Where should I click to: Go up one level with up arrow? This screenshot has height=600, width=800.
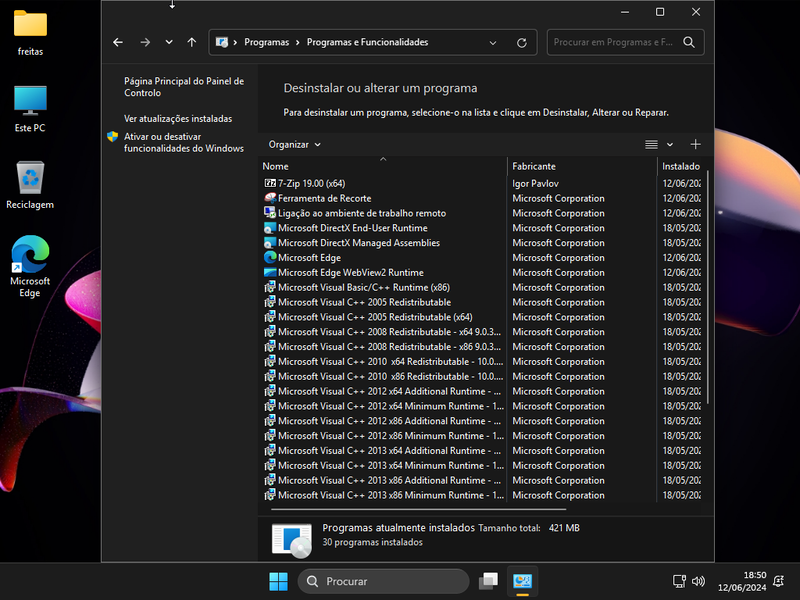coord(192,42)
